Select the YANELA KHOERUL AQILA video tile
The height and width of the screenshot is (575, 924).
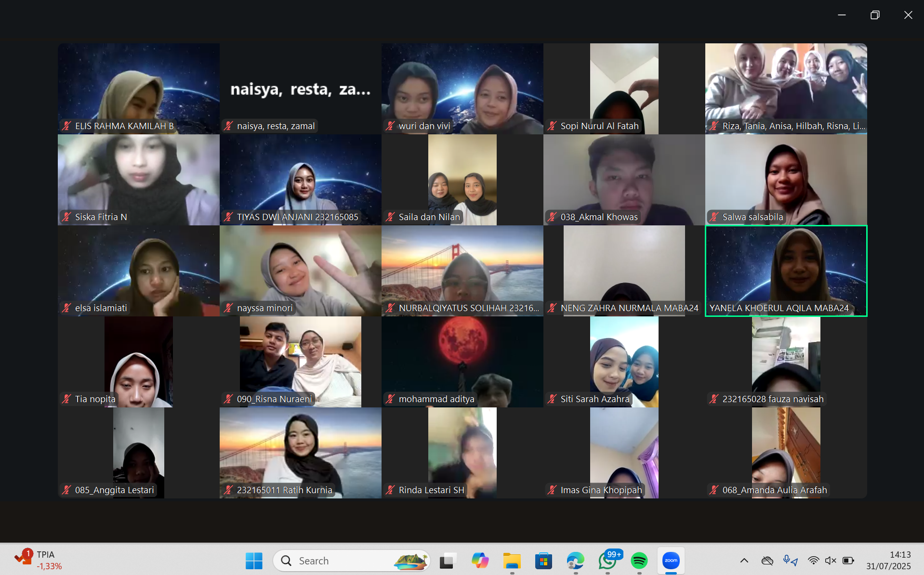coord(786,271)
